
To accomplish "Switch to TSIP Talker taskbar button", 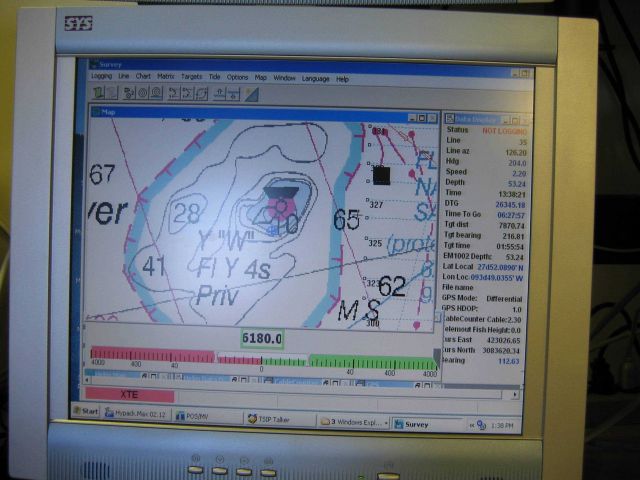I will tap(280, 420).
